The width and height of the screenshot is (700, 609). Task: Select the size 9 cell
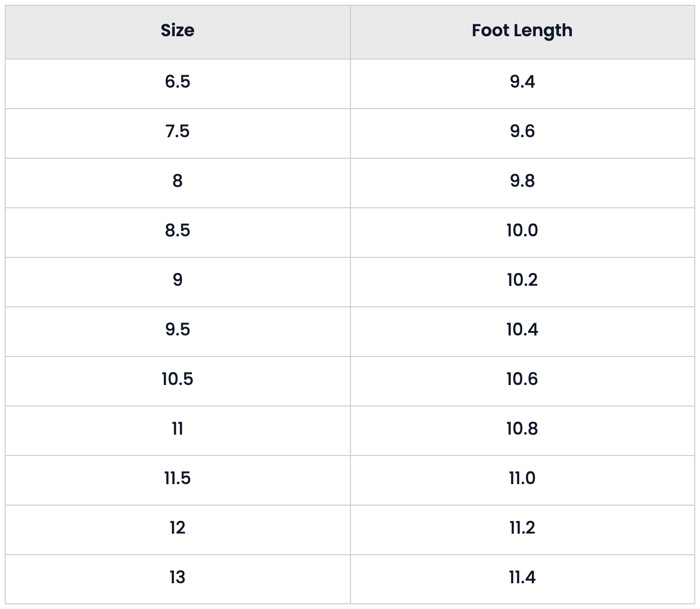[x=178, y=282]
